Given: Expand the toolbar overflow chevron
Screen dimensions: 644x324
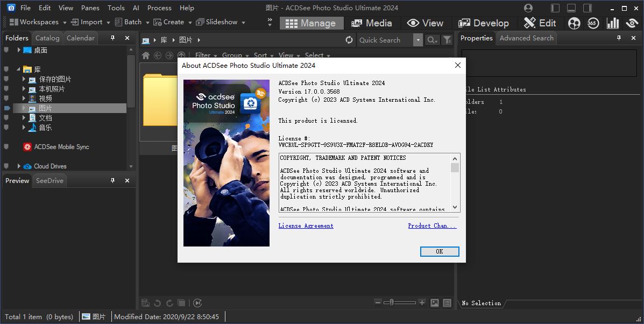Looking at the screenshot, I should pyautogui.click(x=270, y=22).
